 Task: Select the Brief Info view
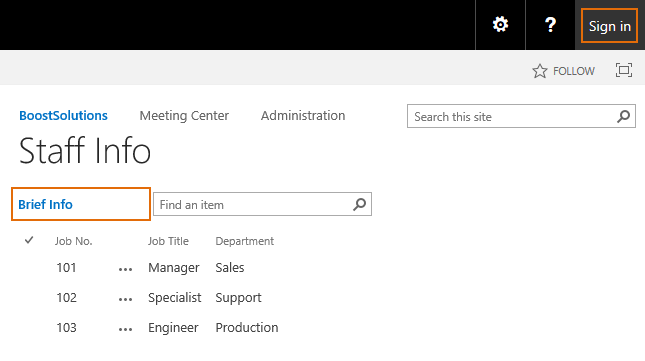pos(45,204)
